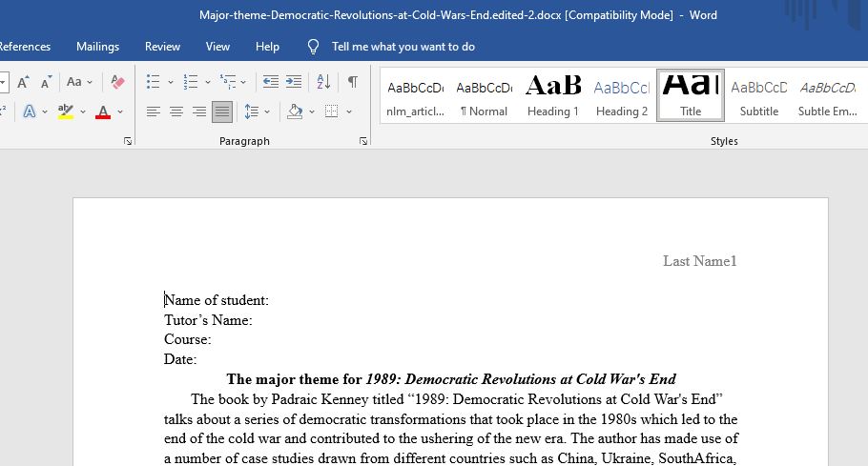Shrink font size with the smaller A icon
The image size is (868, 466).
pos(46,82)
